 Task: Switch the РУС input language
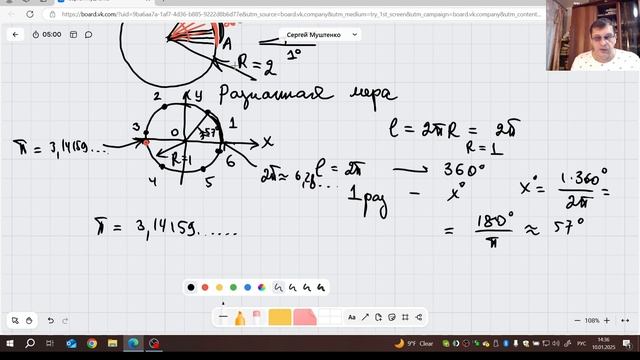click(x=581, y=344)
